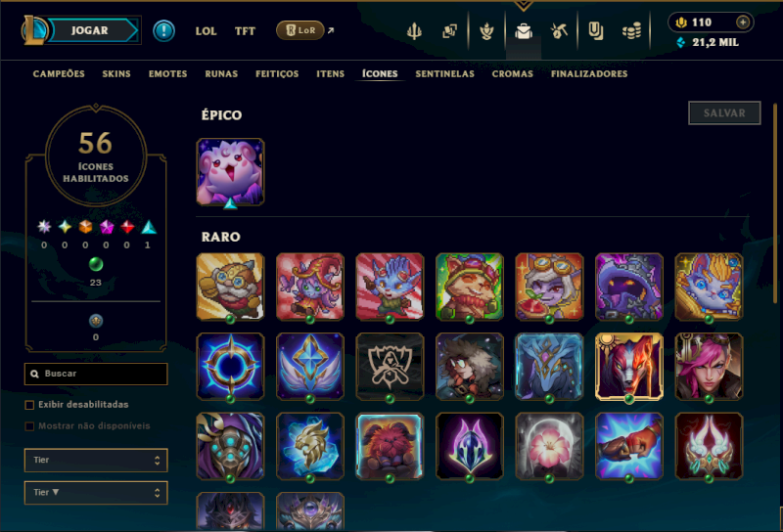The width and height of the screenshot is (783, 532).
Task: Open the Store coins icon
Action: (631, 31)
